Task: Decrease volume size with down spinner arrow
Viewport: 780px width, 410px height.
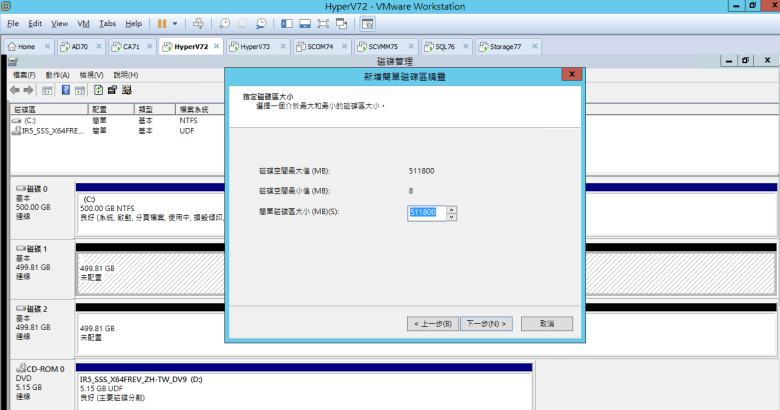Action: [452, 216]
